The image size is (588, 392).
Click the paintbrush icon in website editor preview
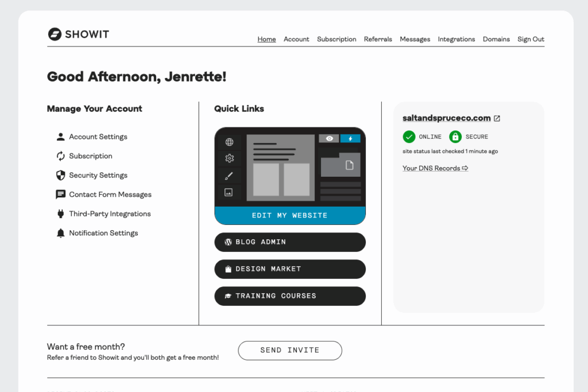pyautogui.click(x=229, y=176)
